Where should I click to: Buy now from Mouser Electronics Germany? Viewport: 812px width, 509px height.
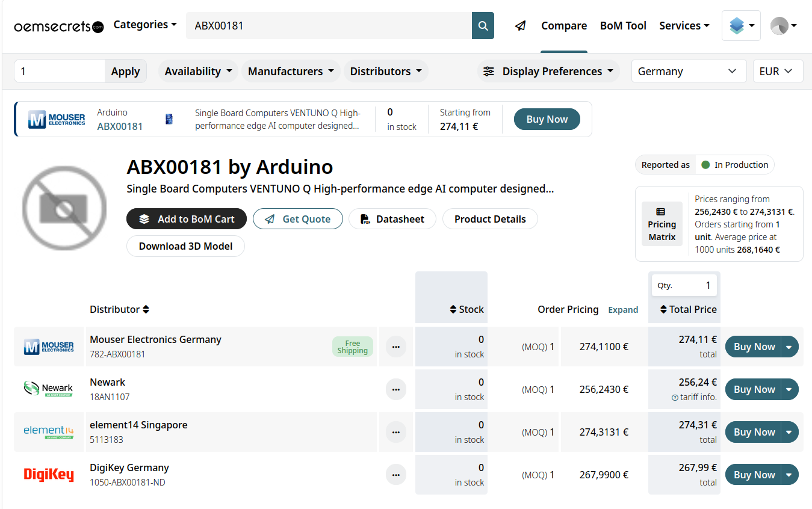(x=754, y=347)
